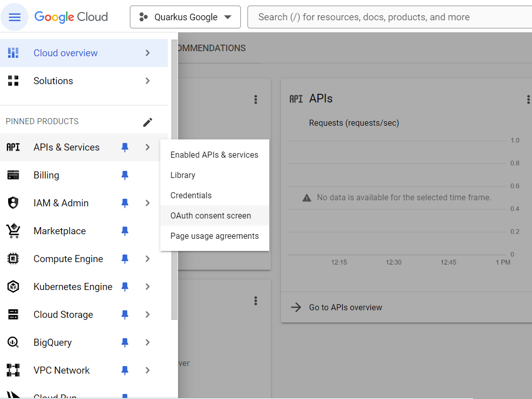This screenshot has width=532, height=399.
Task: Expand IAM & Admin submenu chevron
Action: (148, 203)
